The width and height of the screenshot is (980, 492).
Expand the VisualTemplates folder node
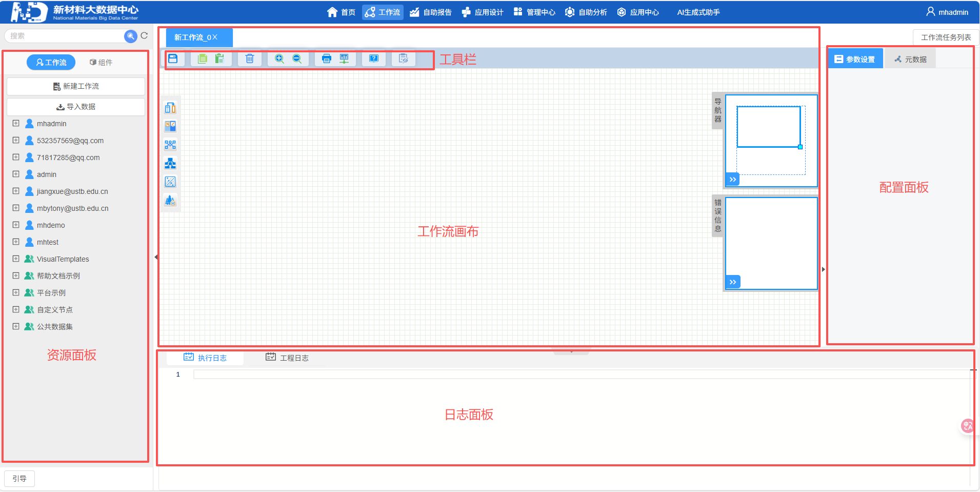tap(16, 259)
